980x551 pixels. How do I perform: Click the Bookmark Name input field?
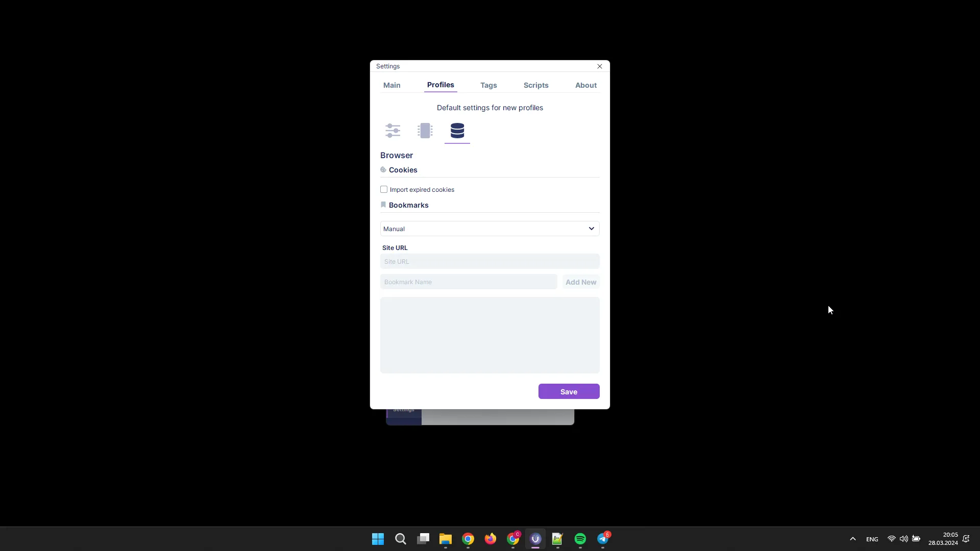click(x=469, y=281)
